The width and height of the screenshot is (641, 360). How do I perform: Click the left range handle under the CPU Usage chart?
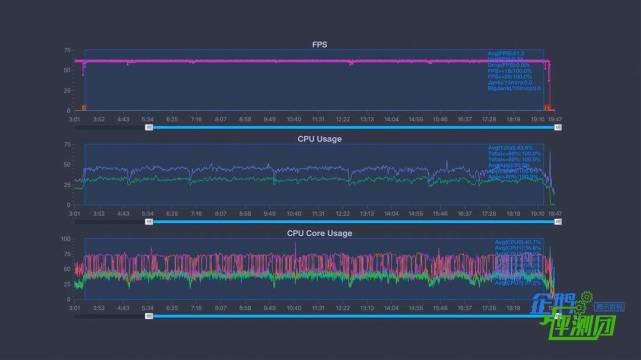[149, 222]
